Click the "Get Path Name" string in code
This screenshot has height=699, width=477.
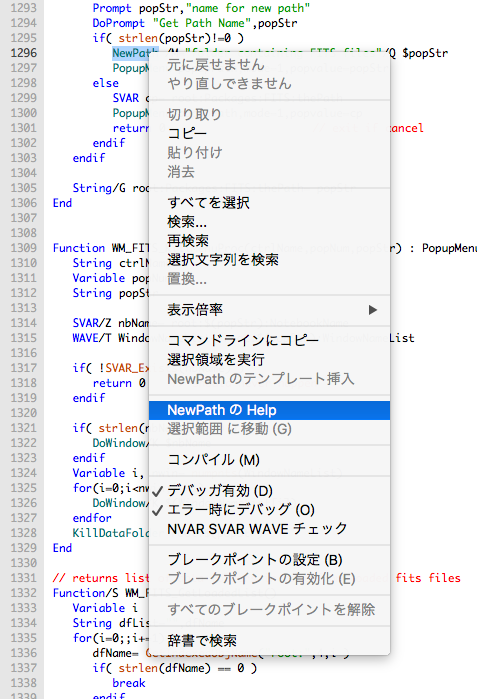pos(202,23)
